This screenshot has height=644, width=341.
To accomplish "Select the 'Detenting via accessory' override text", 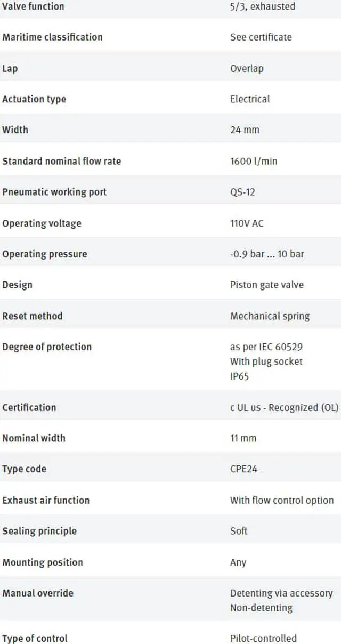I will pyautogui.click(x=281, y=593).
